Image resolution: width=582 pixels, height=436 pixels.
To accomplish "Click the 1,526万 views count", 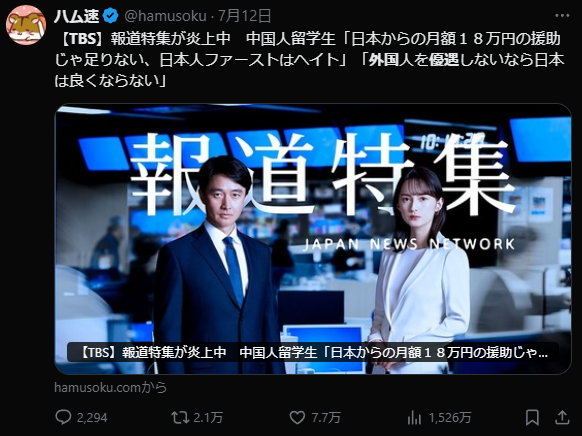I will tap(450, 418).
